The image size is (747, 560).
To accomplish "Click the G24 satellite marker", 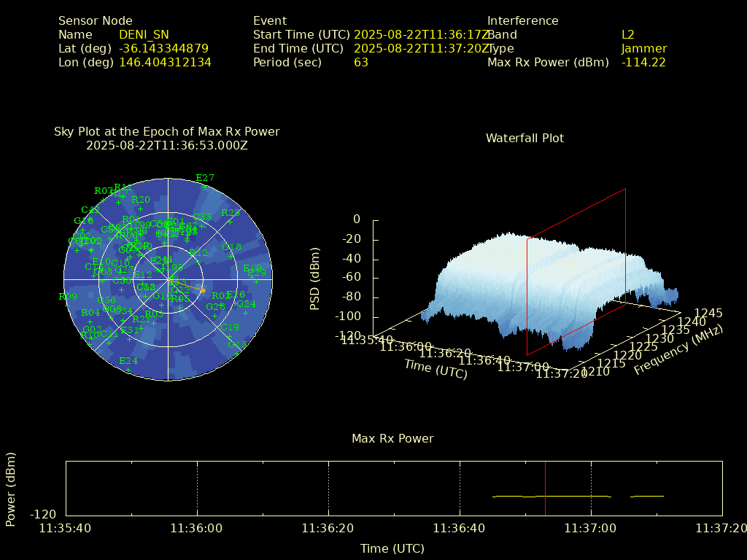I will click(246, 312).
